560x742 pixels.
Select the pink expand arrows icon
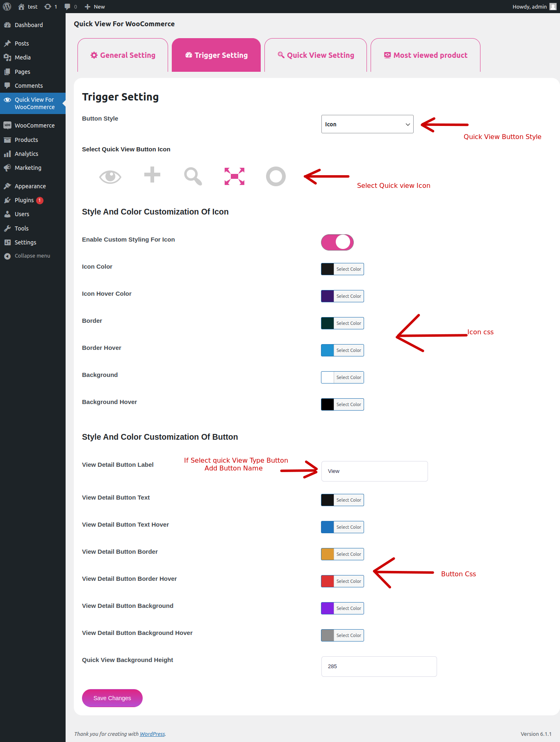(234, 176)
